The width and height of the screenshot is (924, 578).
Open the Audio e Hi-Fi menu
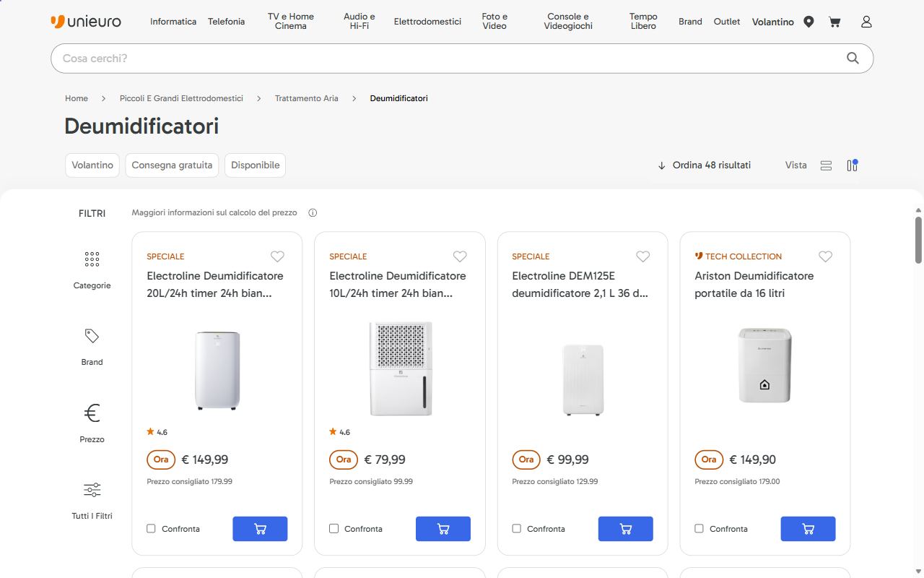pyautogui.click(x=359, y=22)
